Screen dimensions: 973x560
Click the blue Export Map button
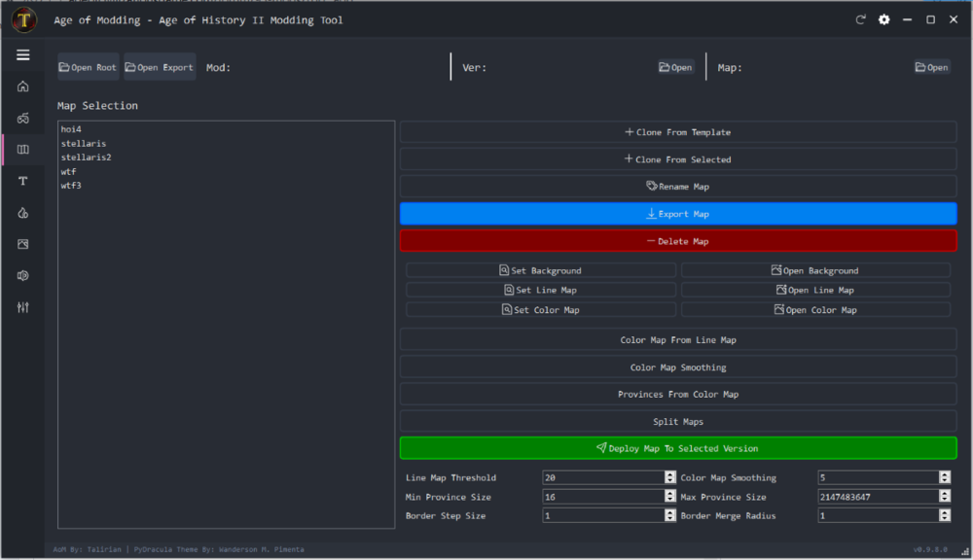point(678,214)
